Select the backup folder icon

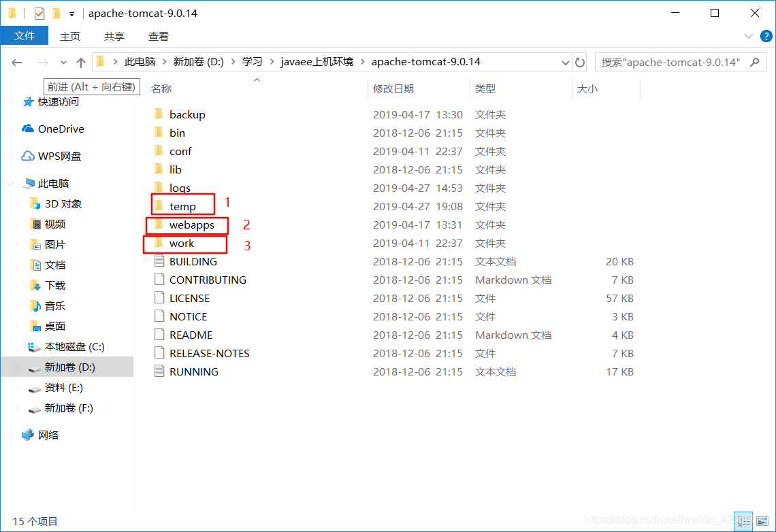[159, 114]
